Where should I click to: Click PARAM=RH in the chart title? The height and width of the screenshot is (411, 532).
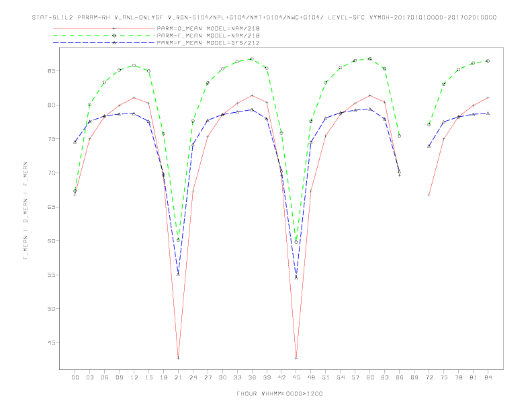click(93, 17)
